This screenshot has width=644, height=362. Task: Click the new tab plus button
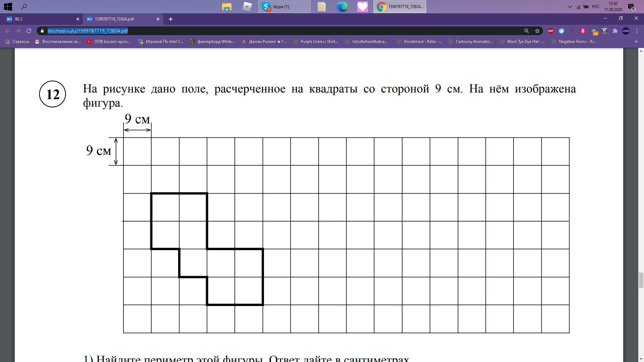(171, 18)
